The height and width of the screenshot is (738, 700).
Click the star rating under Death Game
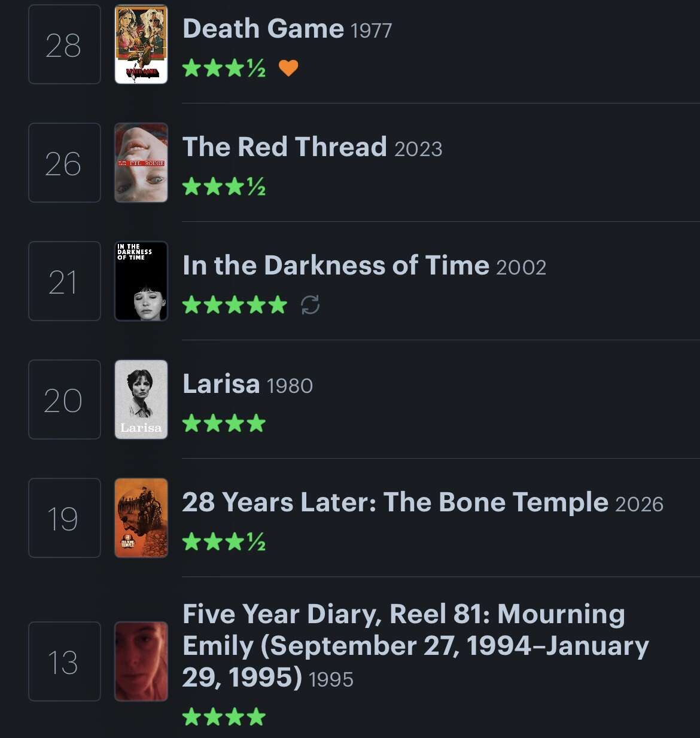pyautogui.click(x=224, y=68)
